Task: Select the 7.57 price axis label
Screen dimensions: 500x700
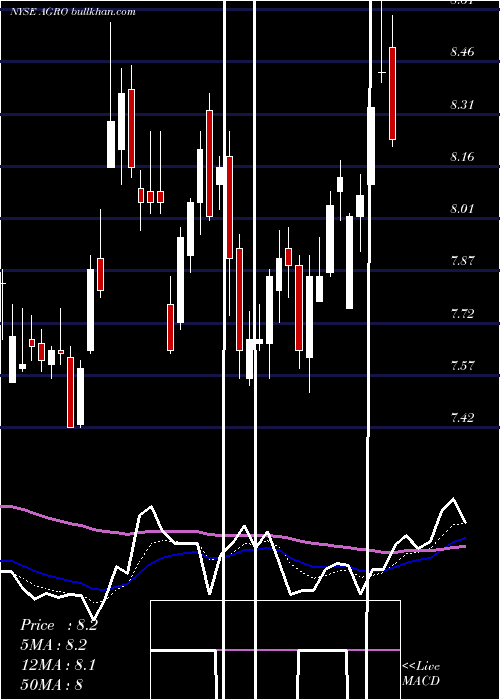Action: click(x=462, y=366)
